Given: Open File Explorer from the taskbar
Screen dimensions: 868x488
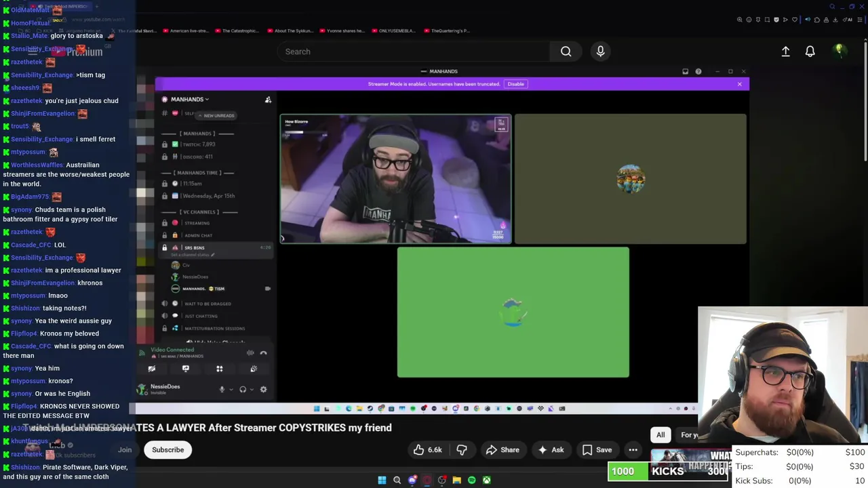Looking at the screenshot, I should 457,480.
